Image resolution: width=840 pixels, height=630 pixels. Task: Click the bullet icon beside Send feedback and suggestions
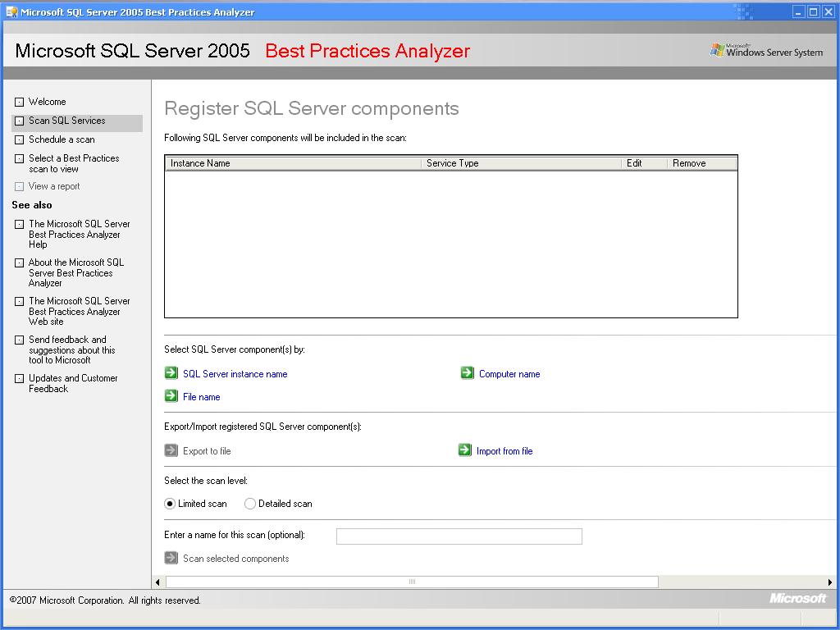20,340
